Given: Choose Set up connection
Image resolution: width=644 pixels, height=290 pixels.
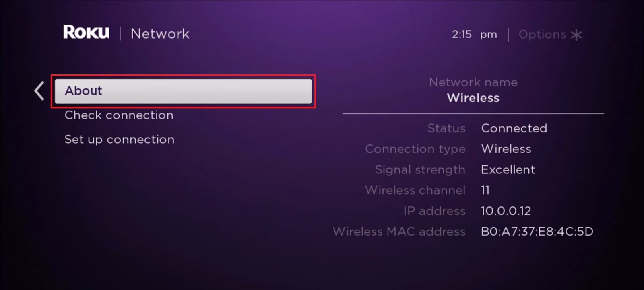Looking at the screenshot, I should click(119, 140).
